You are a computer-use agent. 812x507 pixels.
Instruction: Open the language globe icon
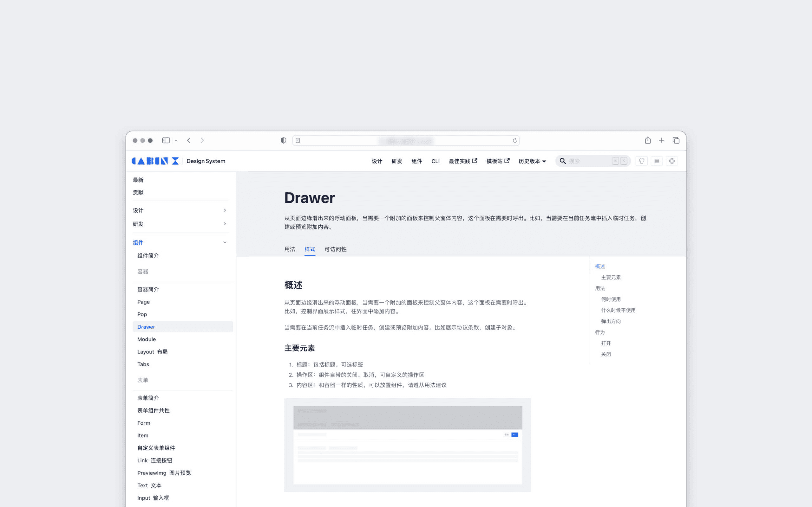672,161
